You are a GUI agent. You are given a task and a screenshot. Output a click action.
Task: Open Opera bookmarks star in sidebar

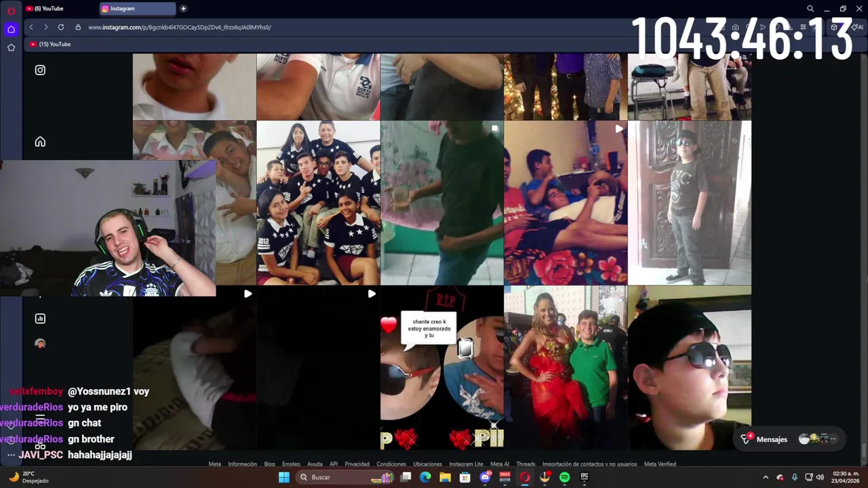11,47
